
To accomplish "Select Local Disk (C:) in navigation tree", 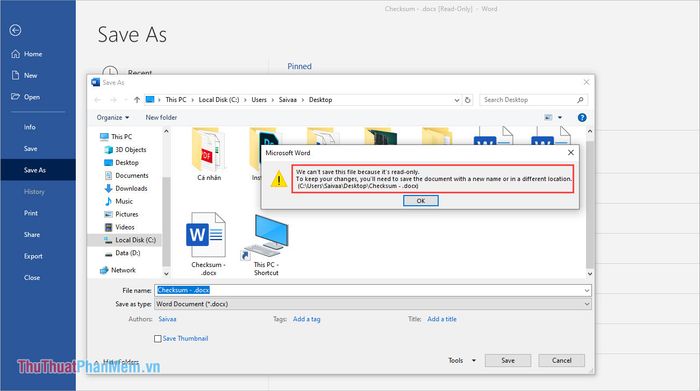I will pyautogui.click(x=130, y=240).
